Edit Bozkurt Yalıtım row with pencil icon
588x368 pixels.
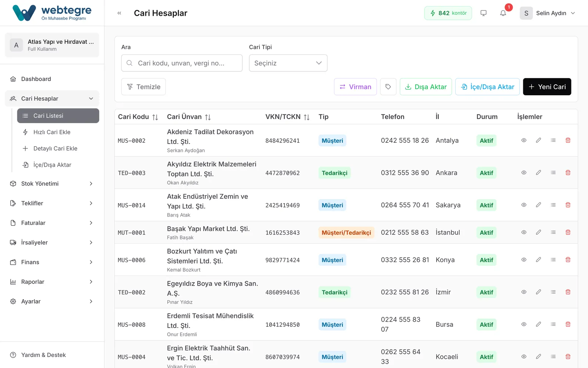[538, 260]
